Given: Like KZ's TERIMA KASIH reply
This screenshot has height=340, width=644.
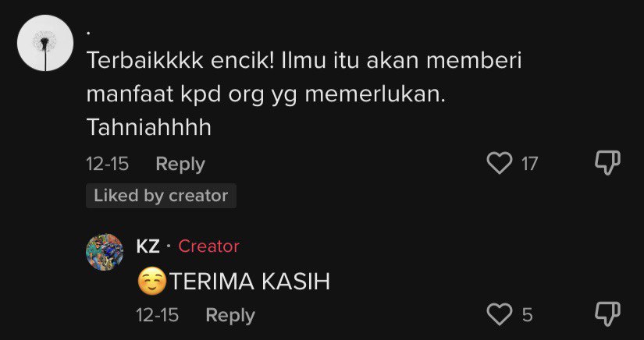Looking at the screenshot, I should click(x=500, y=314).
